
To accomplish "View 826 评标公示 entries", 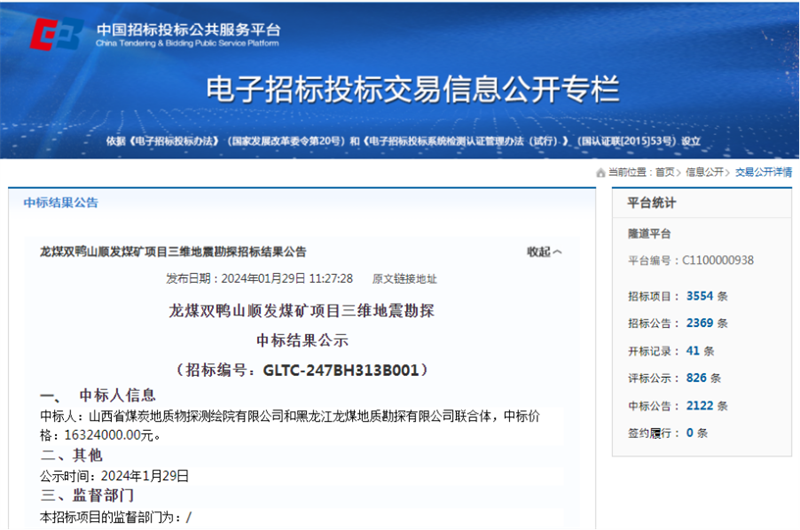I will coord(696,378).
